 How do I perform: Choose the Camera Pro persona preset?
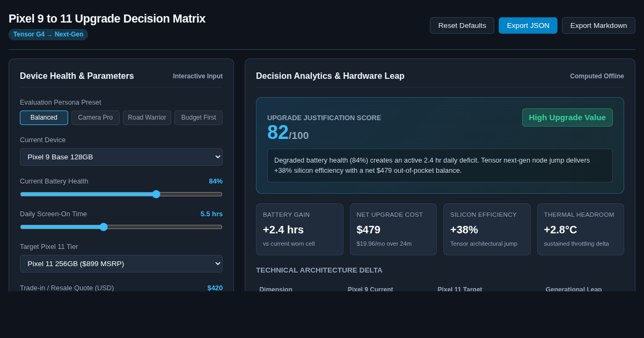[x=96, y=117]
